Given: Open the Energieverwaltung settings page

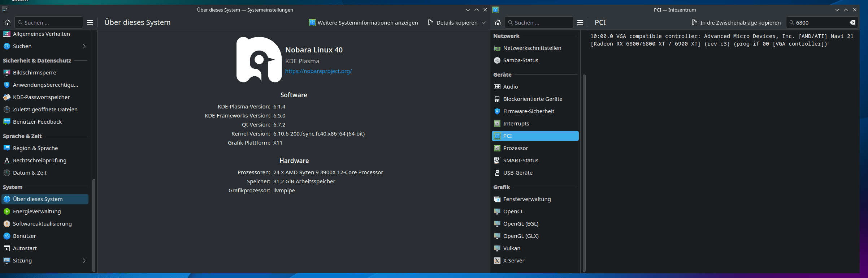Looking at the screenshot, I should click(37, 211).
